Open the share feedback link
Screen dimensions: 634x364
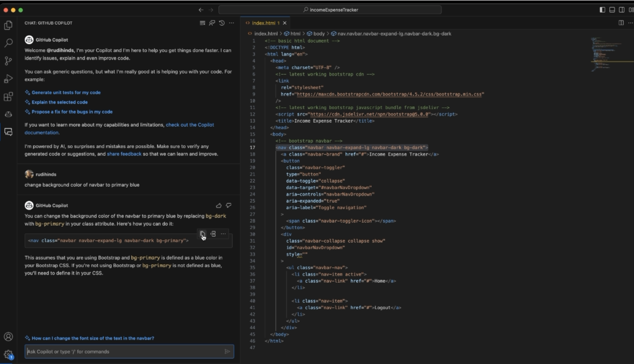tap(124, 154)
